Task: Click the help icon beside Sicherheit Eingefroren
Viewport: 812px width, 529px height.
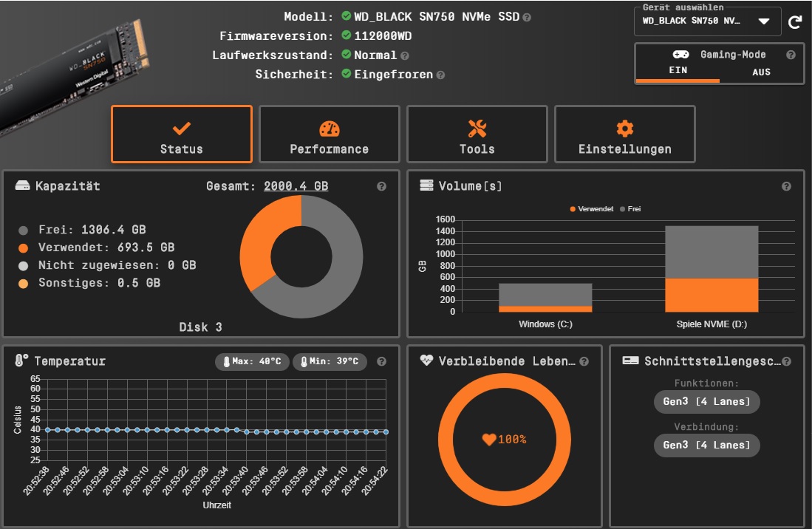Action: tap(440, 75)
